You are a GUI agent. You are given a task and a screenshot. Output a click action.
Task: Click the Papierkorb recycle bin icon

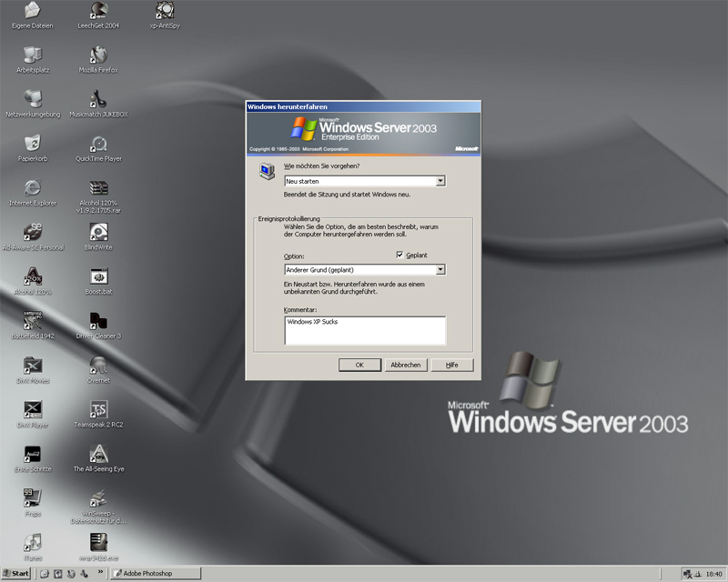click(33, 148)
